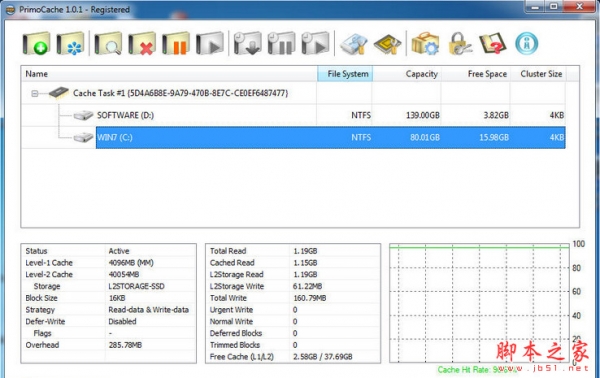The width and height of the screenshot is (600, 378).
Task: Click the Cache Task #1 chip icon
Action: point(59,93)
